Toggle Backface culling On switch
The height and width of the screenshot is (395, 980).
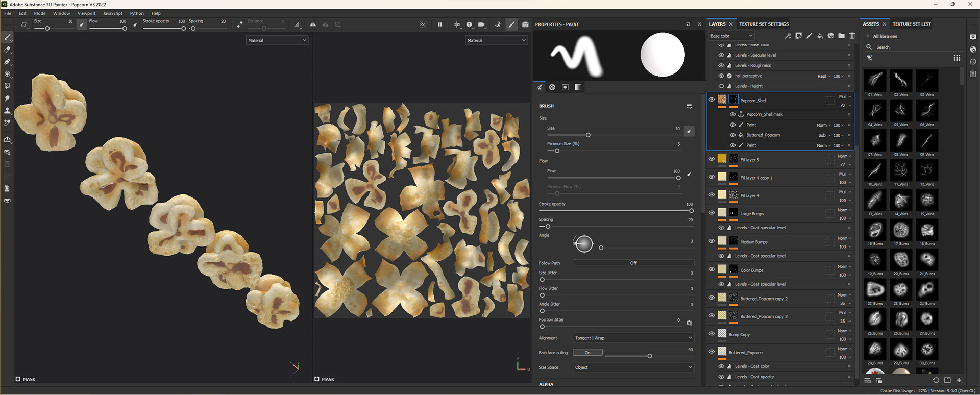[x=587, y=353]
